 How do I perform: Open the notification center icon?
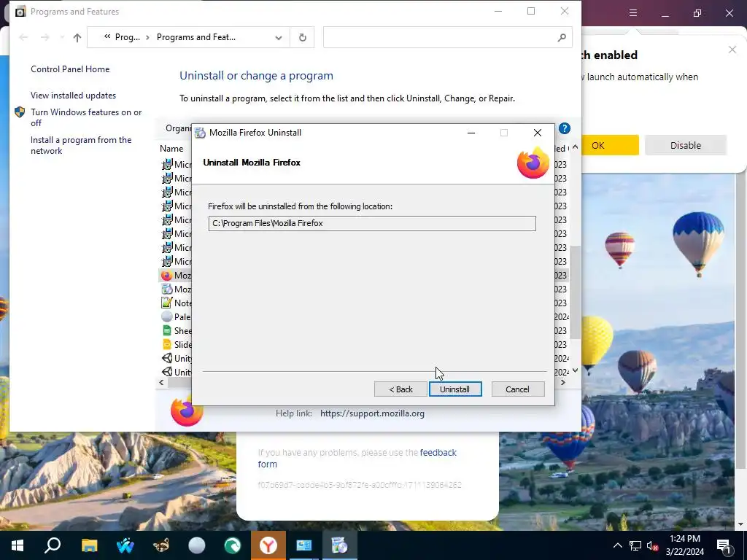[x=724, y=545]
